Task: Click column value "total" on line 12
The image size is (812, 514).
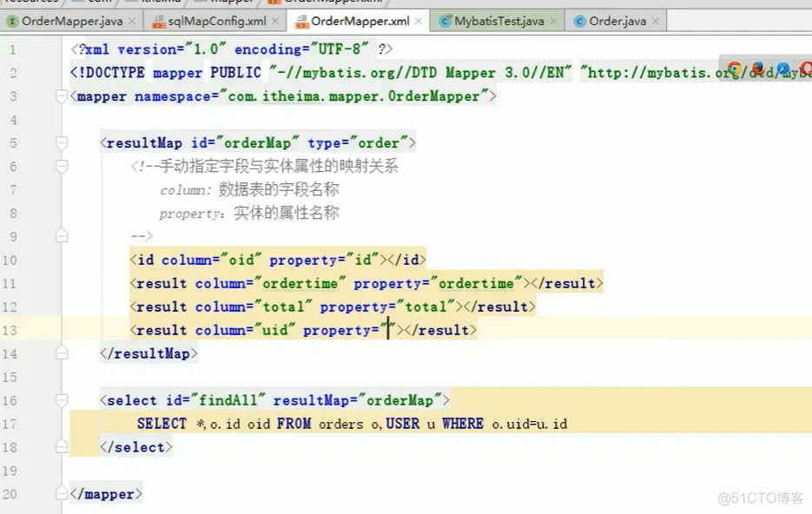Action: (283, 306)
